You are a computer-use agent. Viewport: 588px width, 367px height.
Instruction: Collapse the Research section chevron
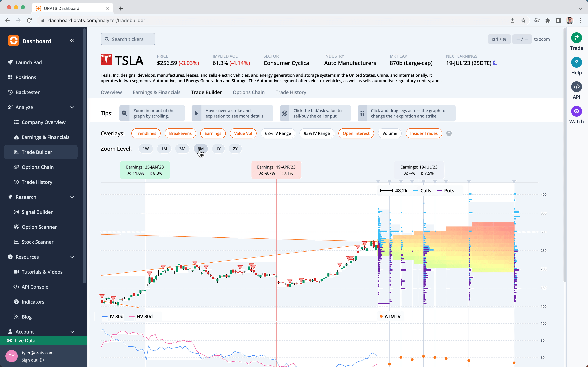point(72,197)
